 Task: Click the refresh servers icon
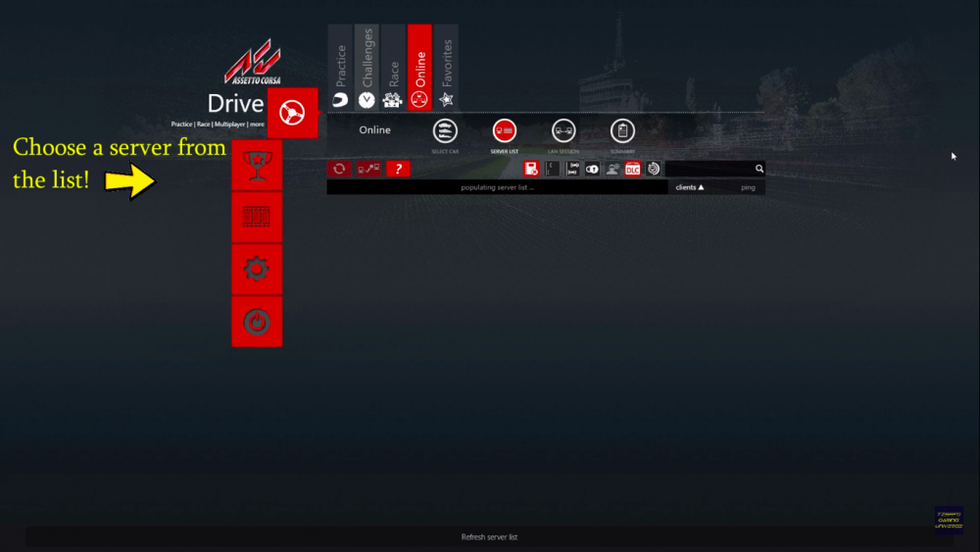point(339,169)
